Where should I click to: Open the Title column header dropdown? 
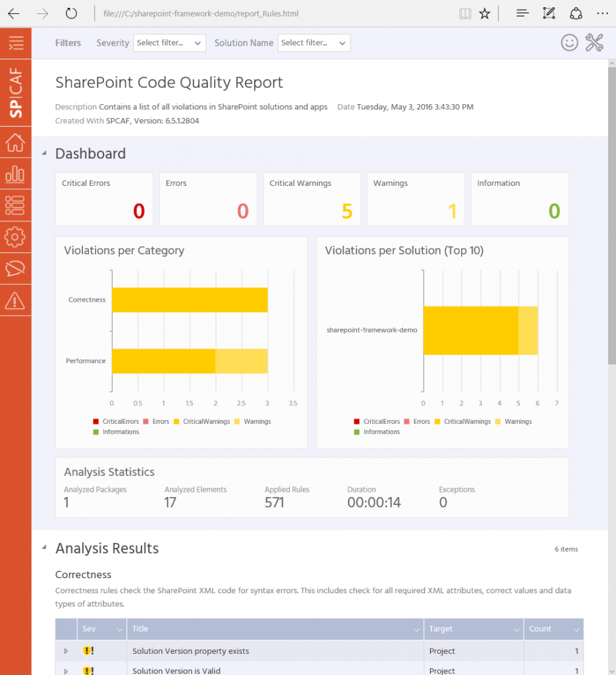pos(416,630)
